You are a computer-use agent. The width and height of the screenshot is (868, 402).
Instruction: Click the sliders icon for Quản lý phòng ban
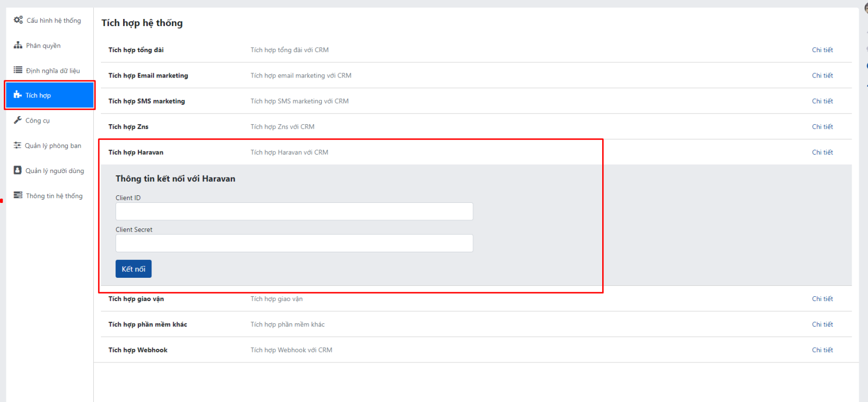click(17, 145)
